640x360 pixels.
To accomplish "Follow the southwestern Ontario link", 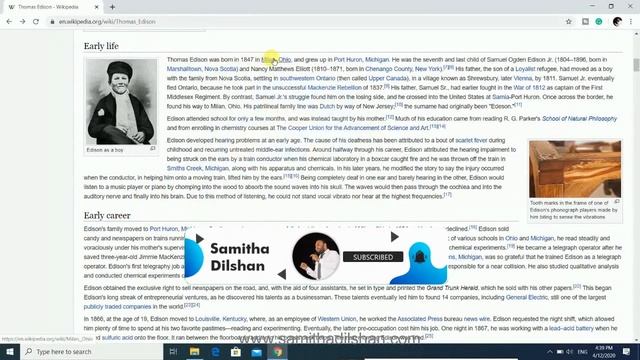I will 307,78.
